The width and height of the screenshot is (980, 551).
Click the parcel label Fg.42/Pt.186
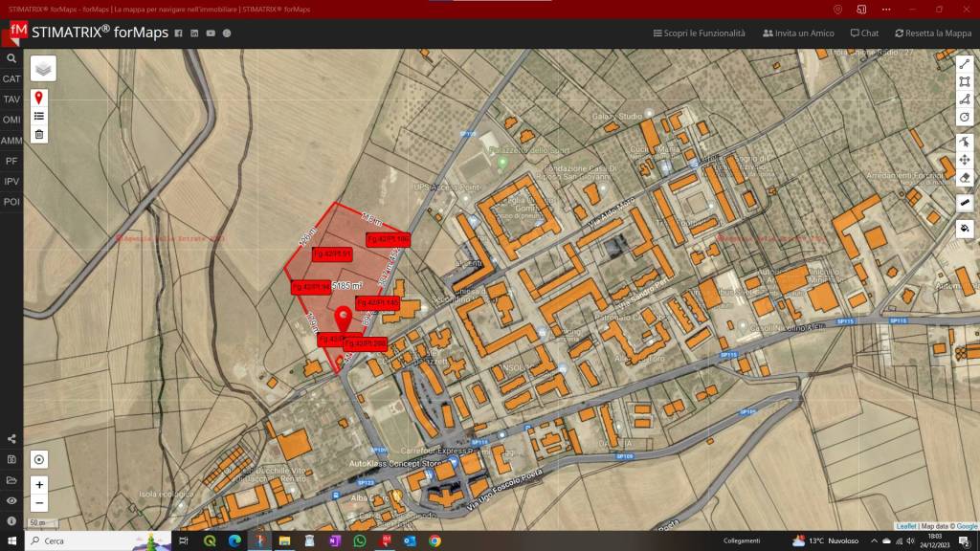[x=389, y=239]
